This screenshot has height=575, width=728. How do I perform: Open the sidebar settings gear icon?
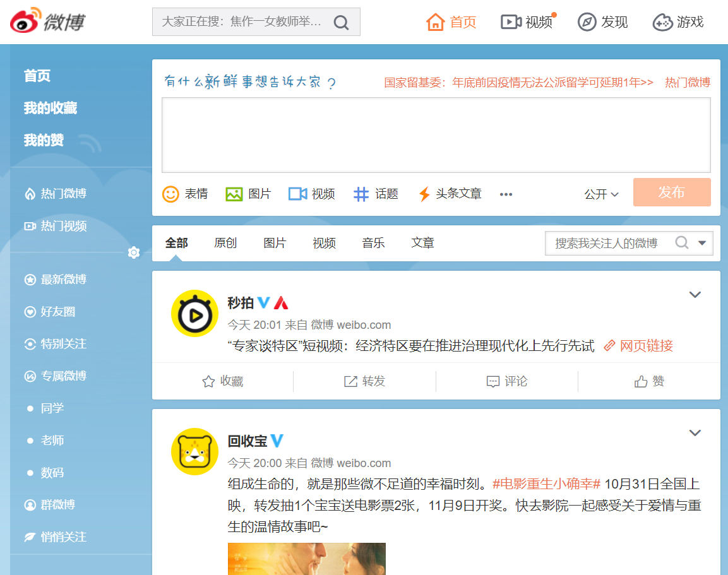point(133,252)
